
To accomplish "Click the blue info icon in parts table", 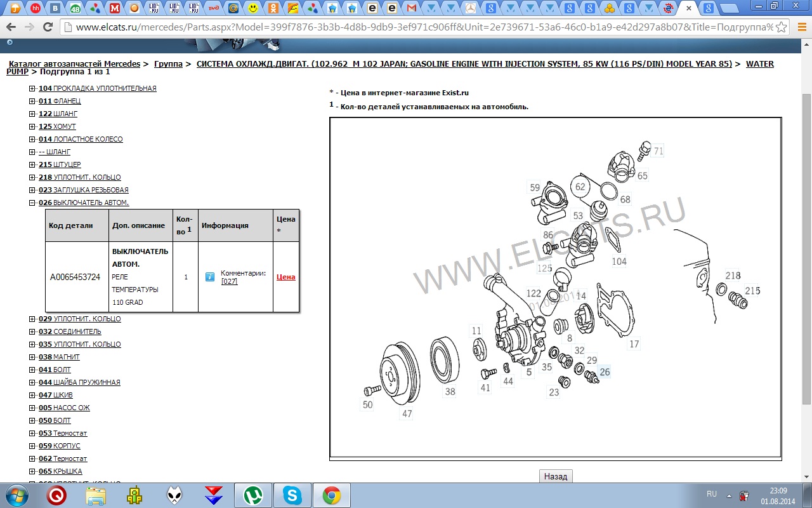I will [210, 277].
